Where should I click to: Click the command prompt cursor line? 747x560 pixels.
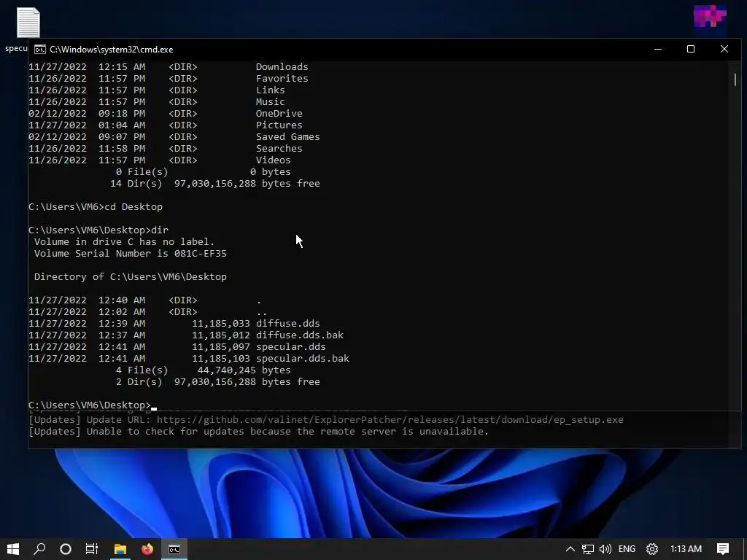93,405
